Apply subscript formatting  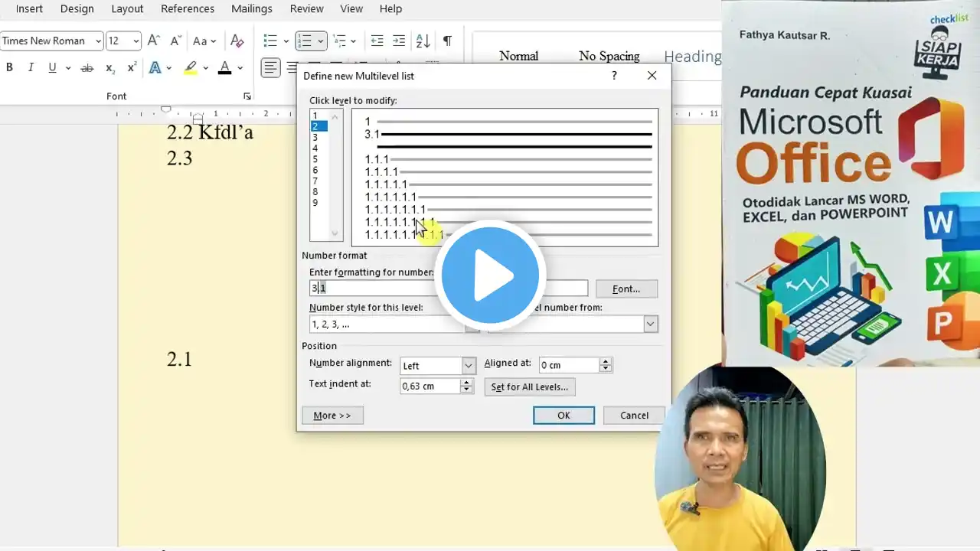coord(110,67)
